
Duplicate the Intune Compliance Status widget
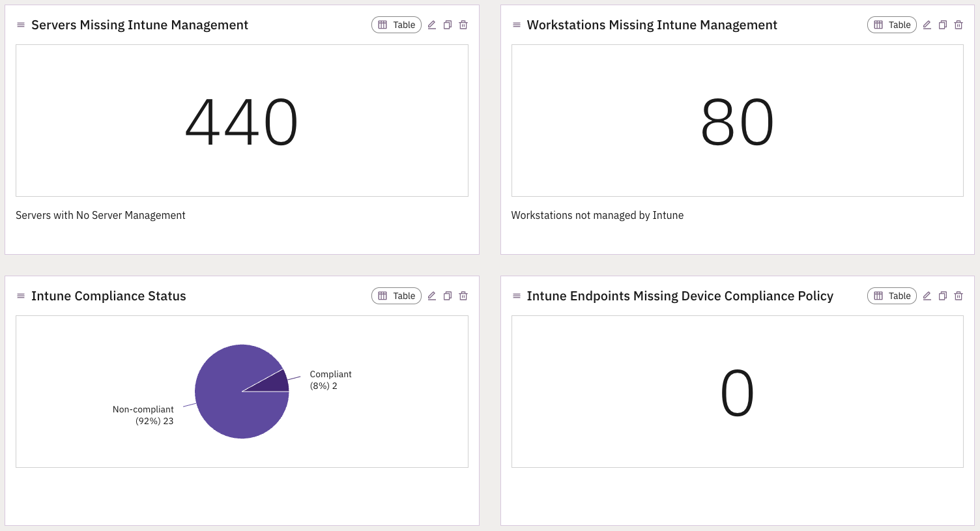point(448,296)
